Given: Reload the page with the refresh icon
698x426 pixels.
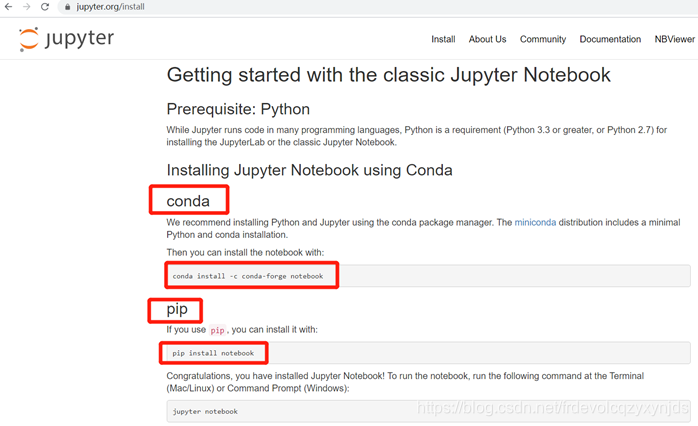Looking at the screenshot, I should click(45, 7).
